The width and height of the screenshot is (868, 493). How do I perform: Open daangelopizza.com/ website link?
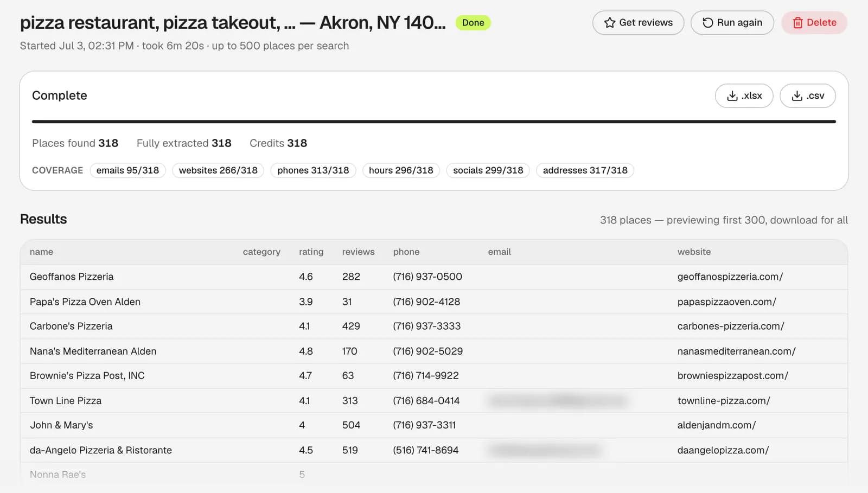click(723, 450)
